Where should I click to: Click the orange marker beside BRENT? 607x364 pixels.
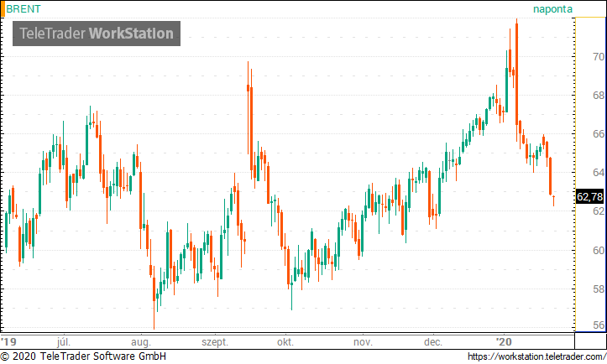(3, 9)
